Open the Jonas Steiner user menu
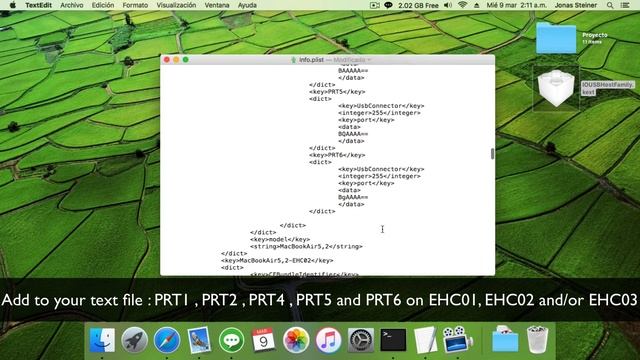640x360 pixels. click(x=576, y=5)
